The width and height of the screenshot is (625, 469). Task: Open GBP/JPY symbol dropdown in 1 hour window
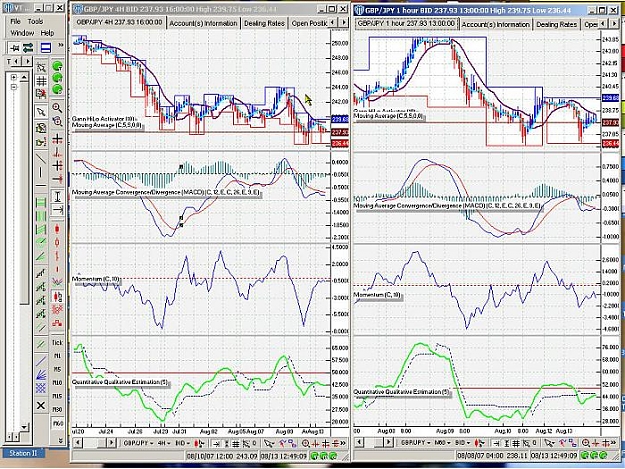pos(415,443)
